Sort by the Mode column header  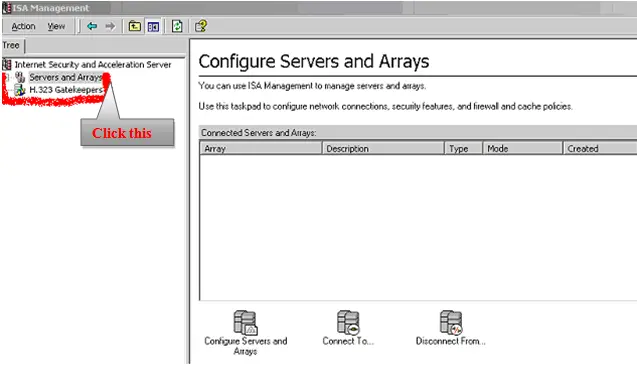[x=522, y=148]
